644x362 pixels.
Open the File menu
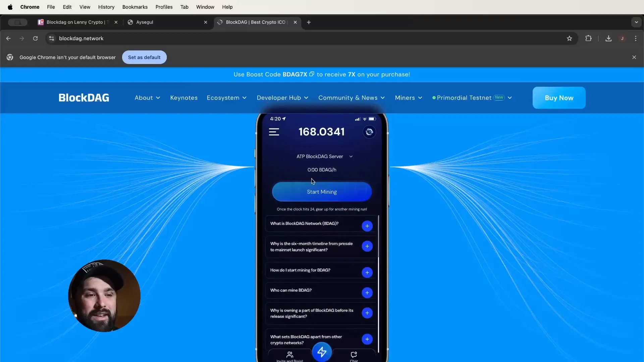51,7
